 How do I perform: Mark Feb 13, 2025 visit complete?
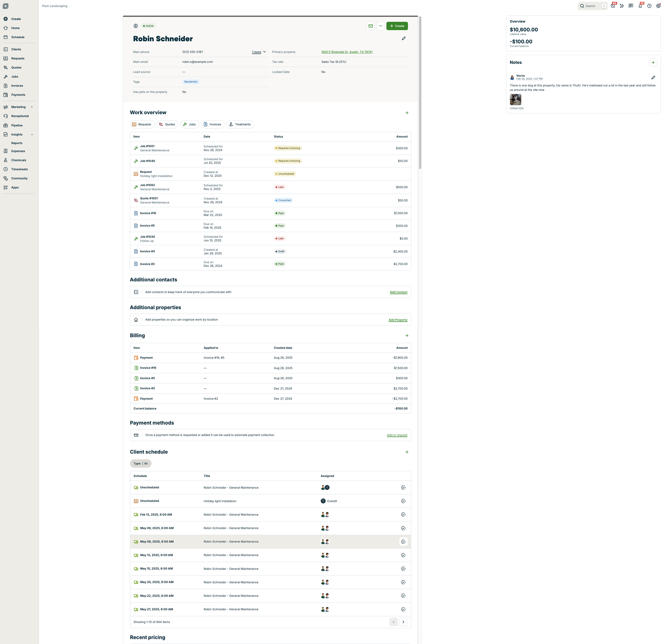tap(403, 515)
